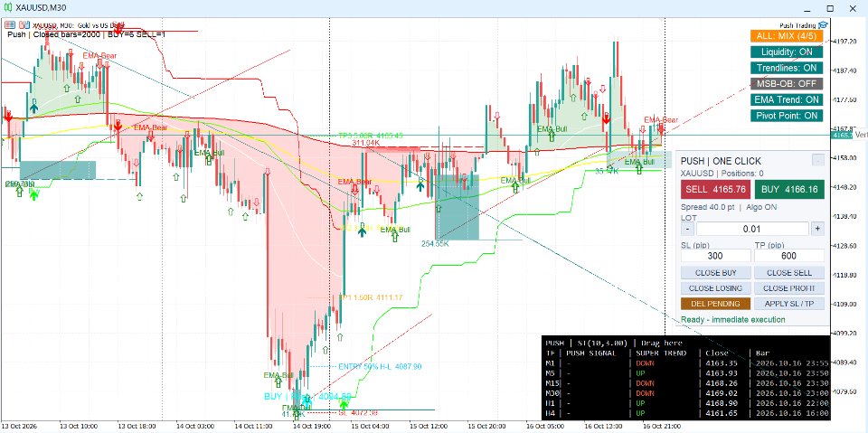Click the 'TP1 1.50R 4111.17' chart label
Screen dimensions: 868x433
click(371, 298)
